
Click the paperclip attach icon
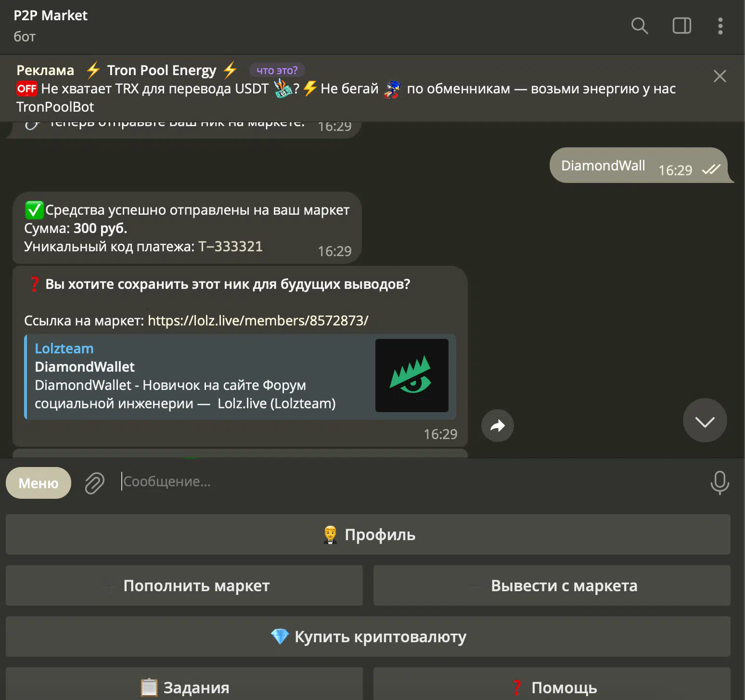click(x=95, y=483)
